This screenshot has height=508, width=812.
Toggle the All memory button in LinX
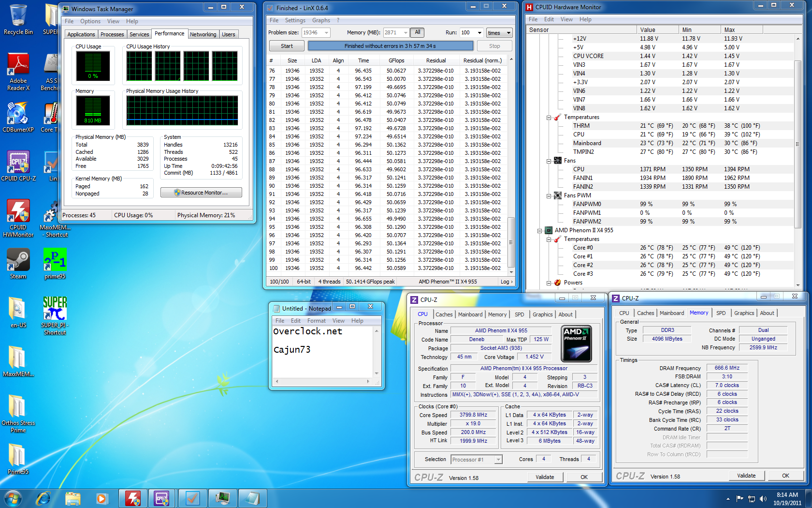pos(418,32)
